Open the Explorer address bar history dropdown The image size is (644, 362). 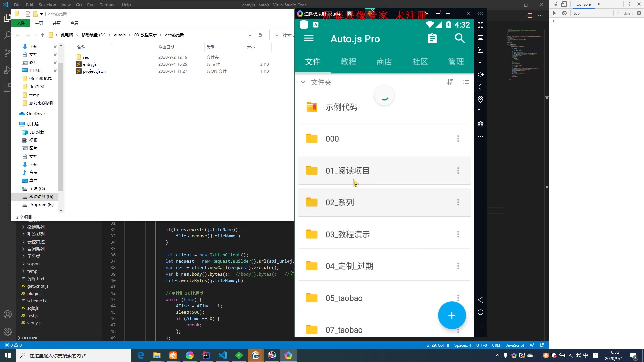point(250,35)
